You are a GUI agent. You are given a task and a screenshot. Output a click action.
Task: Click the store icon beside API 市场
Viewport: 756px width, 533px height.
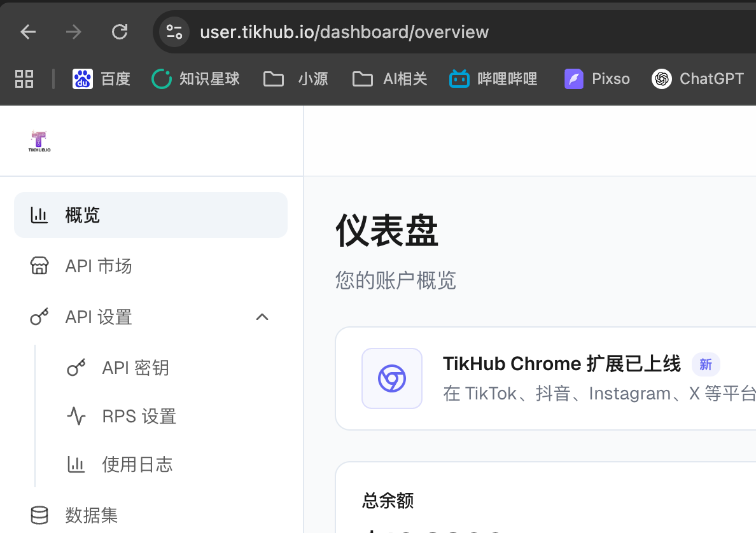(39, 266)
